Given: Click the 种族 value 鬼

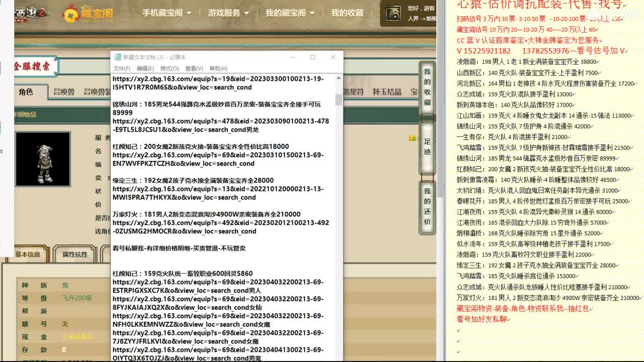Looking at the screenshot, I should coord(65,285).
